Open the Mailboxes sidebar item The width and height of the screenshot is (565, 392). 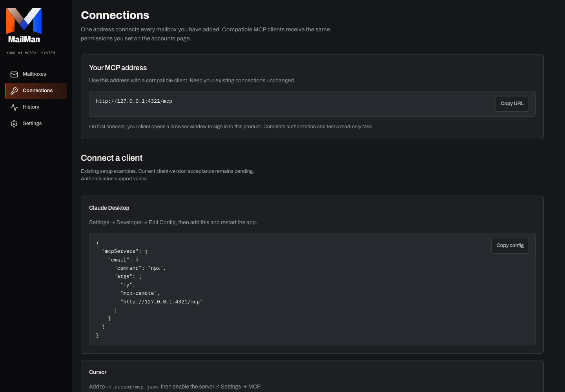tap(36, 74)
